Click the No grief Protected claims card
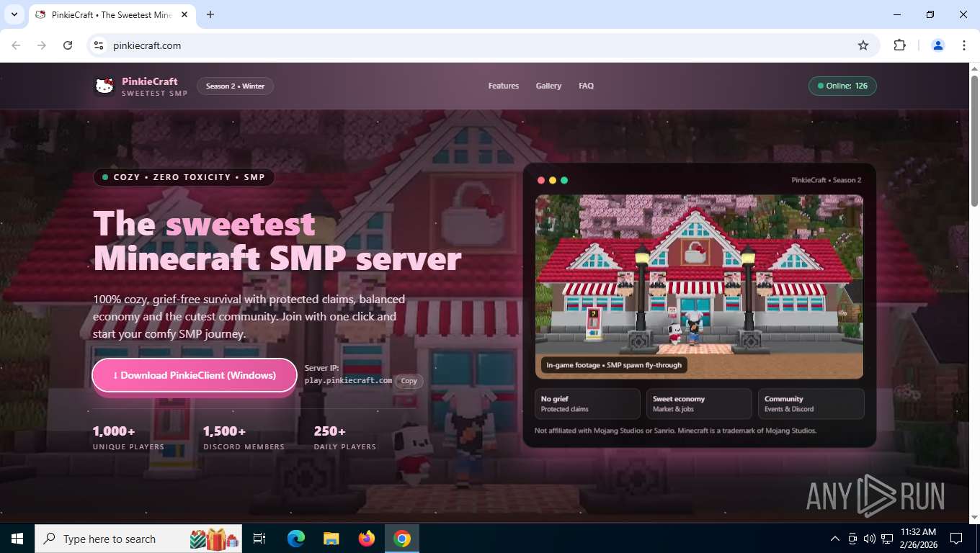Viewport: 980px width, 553px height. click(x=587, y=404)
